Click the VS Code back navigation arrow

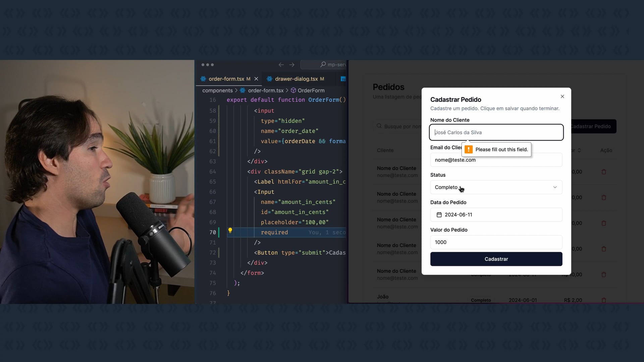coord(281,65)
